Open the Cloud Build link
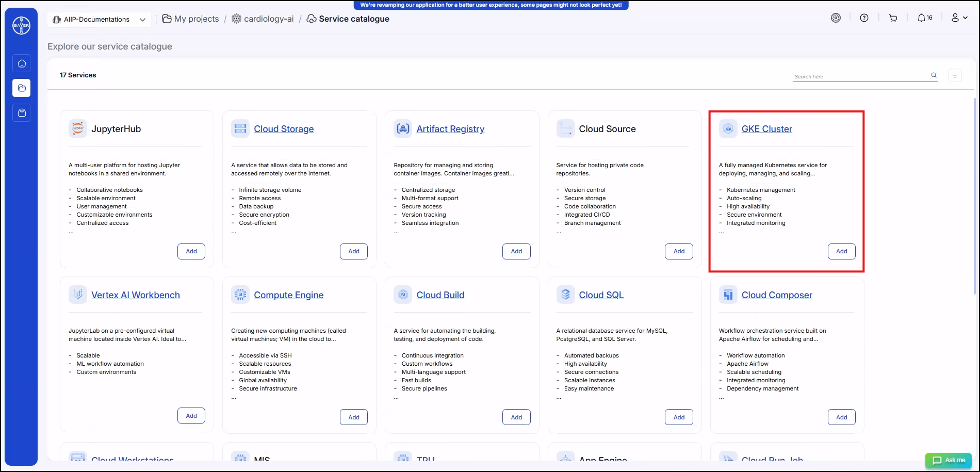 pyautogui.click(x=440, y=295)
